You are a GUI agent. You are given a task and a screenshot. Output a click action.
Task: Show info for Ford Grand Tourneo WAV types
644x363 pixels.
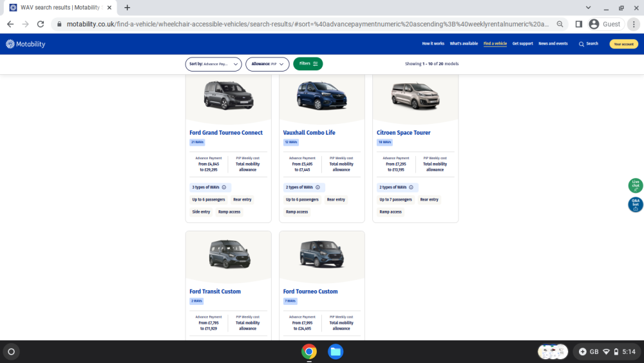coord(224,188)
